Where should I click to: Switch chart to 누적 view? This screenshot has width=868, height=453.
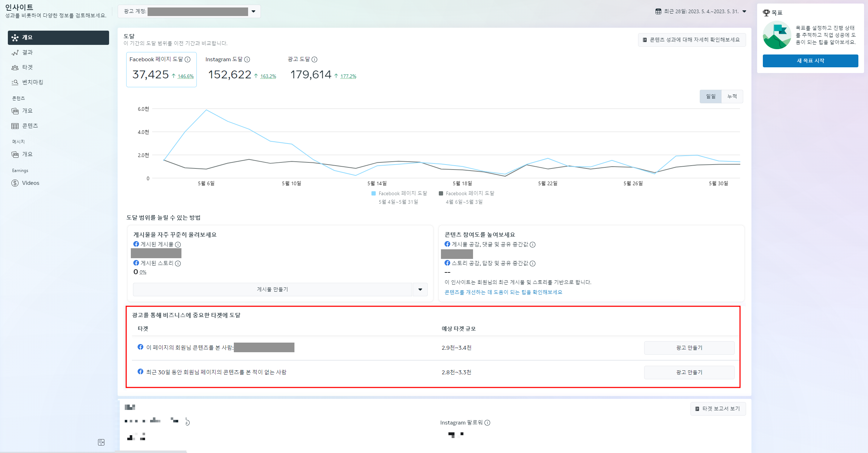[732, 97]
